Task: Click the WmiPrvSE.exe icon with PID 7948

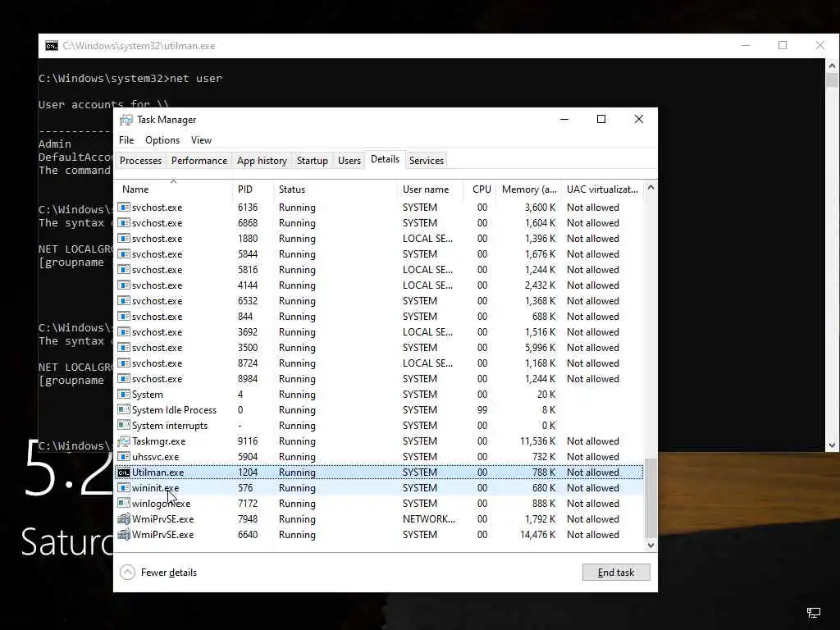Action: tap(124, 519)
